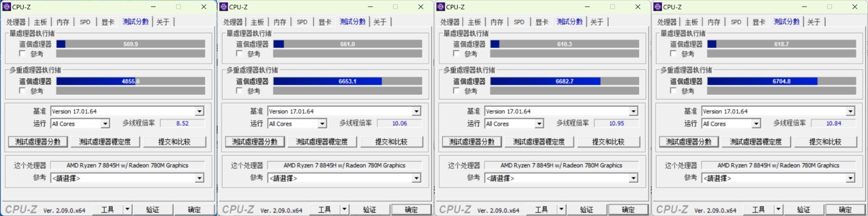Click CPU-Z title icon in the 610.3 score window
Image resolution: width=868 pixels, height=216 pixels.
point(441,7)
